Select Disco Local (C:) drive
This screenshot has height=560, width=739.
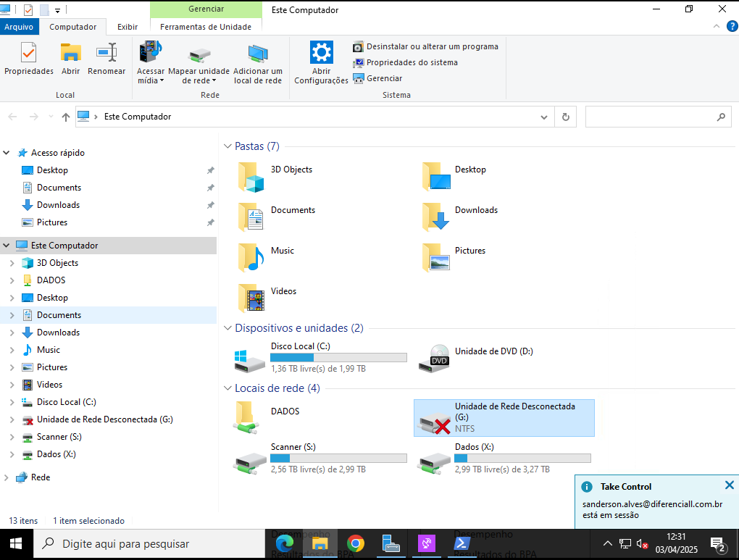322,358
